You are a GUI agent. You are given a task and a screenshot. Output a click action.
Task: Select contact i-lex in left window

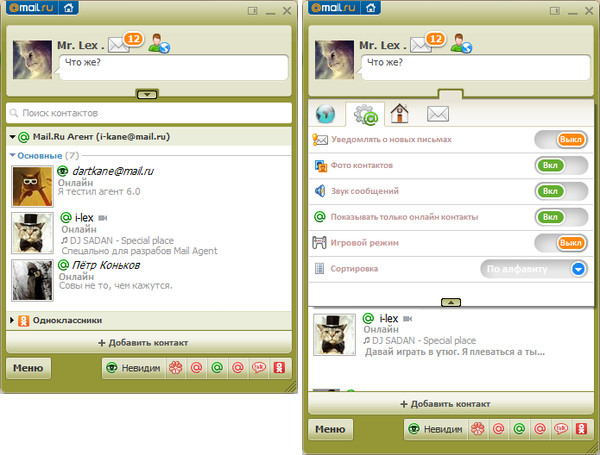click(x=149, y=233)
